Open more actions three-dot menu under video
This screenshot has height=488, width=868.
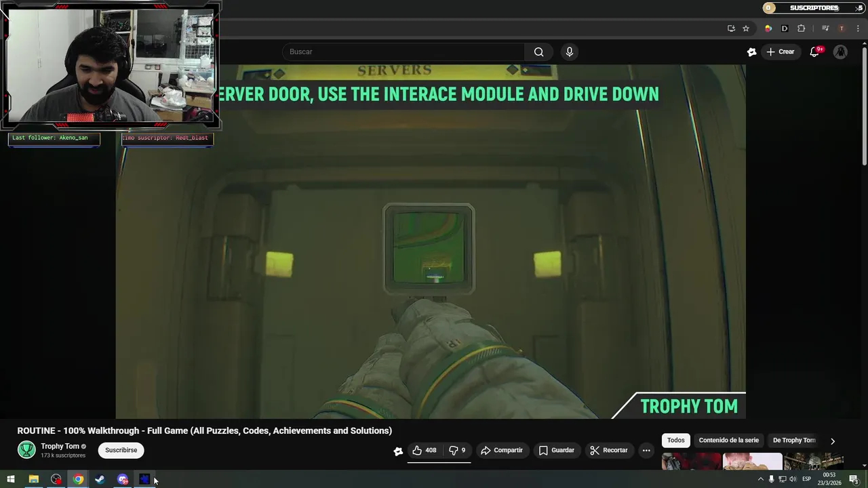[x=646, y=450]
